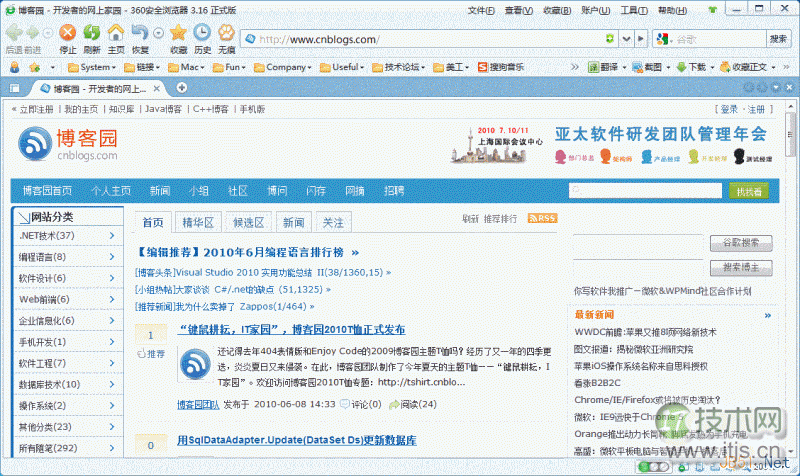Viewport: 800px width, 476px height.
Task: Open the address bar history dropdown
Action: coord(627,39)
